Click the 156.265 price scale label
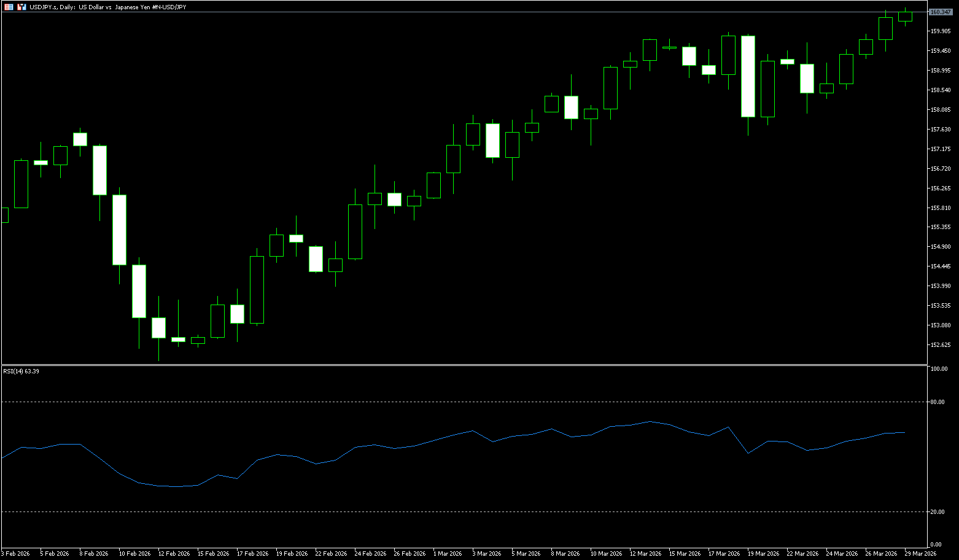959x560 pixels. pos(941,189)
